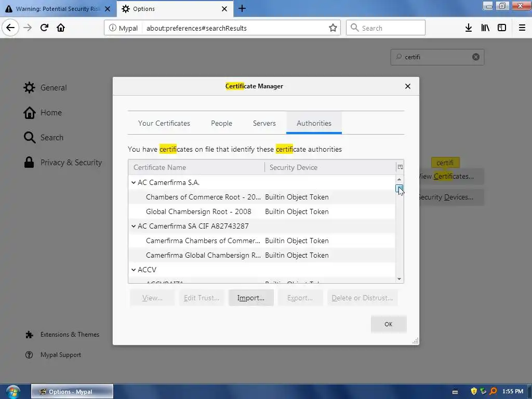
Task: Click the shield security tray icon
Action: pyautogui.click(x=474, y=391)
